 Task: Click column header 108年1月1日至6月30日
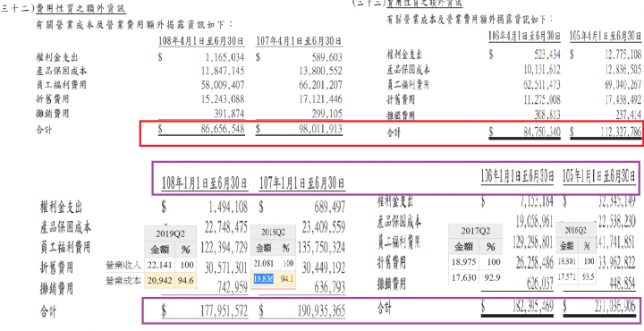click(204, 183)
